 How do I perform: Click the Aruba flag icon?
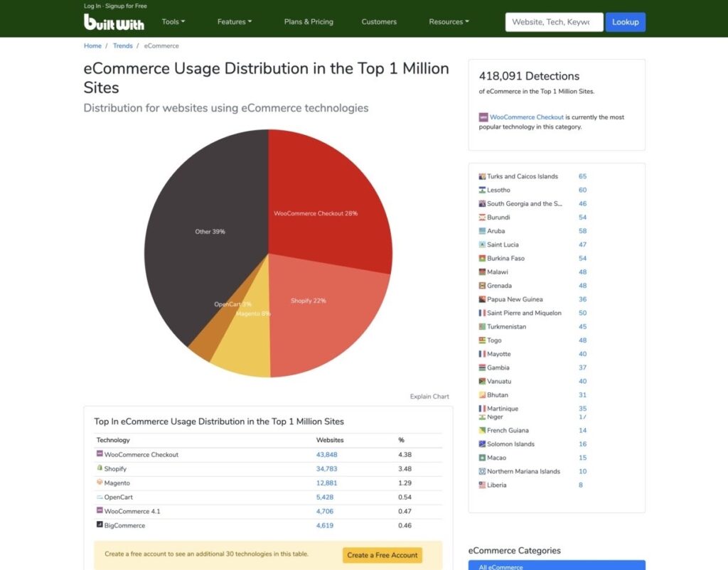(x=483, y=231)
